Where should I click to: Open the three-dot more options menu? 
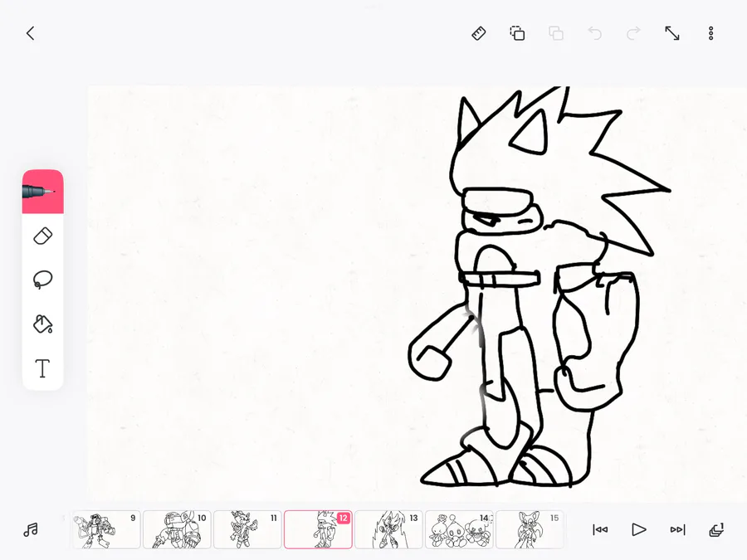(710, 33)
